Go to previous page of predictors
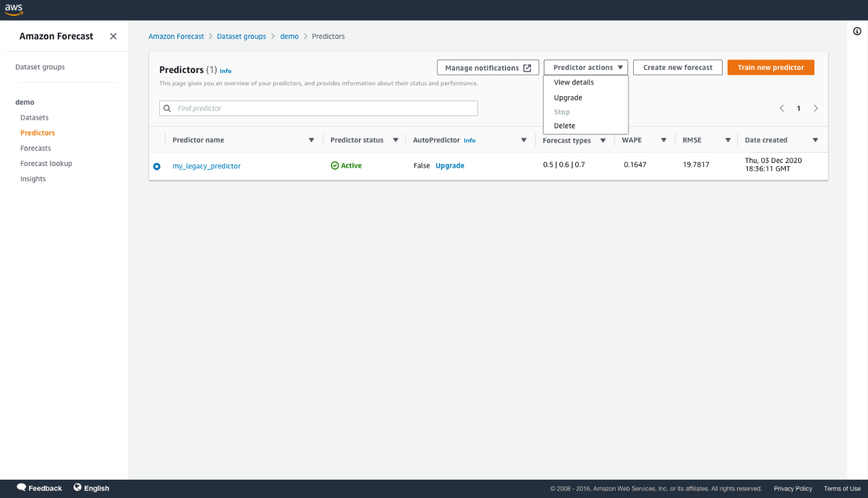This screenshot has height=498, width=868. 782,108
